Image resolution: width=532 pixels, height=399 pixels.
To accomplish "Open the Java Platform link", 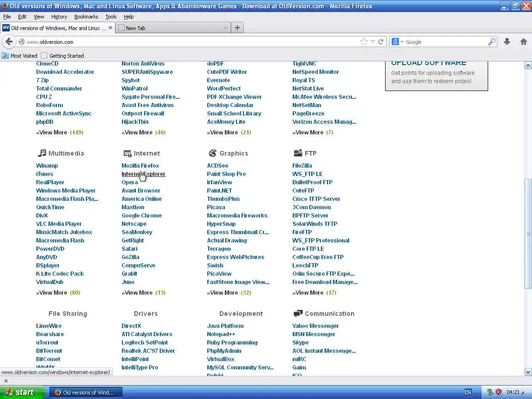I will 225,326.
